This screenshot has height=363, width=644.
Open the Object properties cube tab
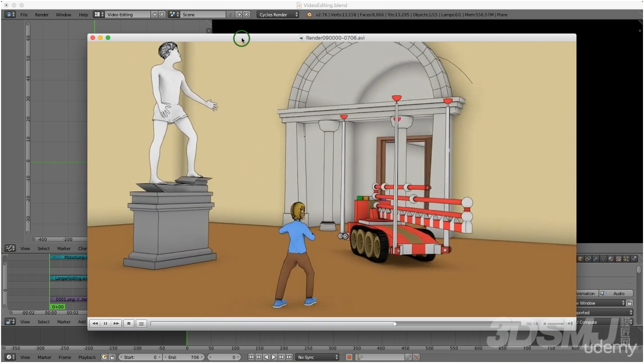(580, 259)
